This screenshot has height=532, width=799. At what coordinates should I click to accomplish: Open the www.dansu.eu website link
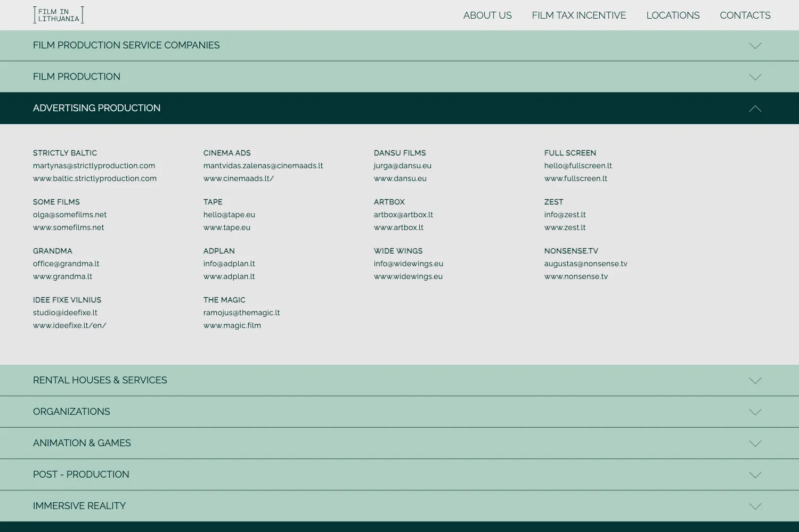coord(400,178)
